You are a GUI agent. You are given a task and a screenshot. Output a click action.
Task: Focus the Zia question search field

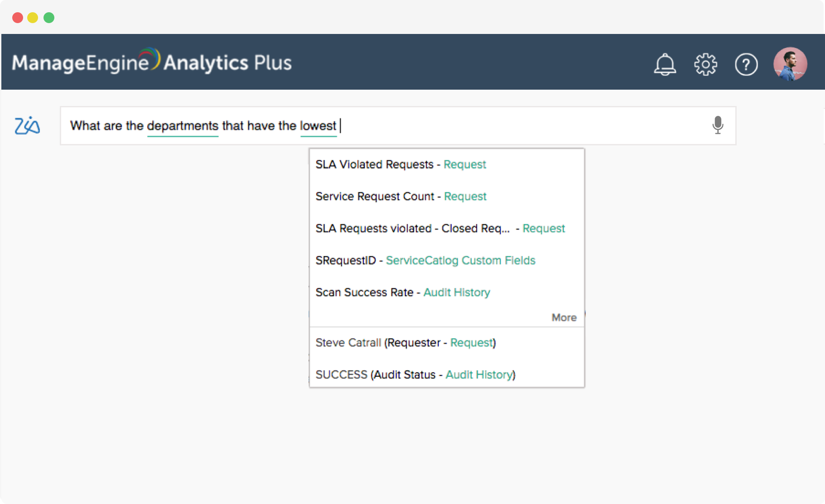pyautogui.click(x=398, y=126)
